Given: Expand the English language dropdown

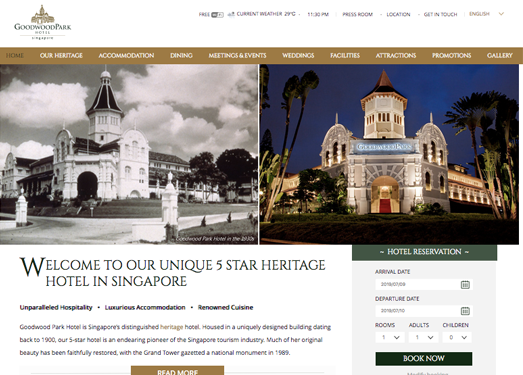Looking at the screenshot, I should [x=501, y=14].
